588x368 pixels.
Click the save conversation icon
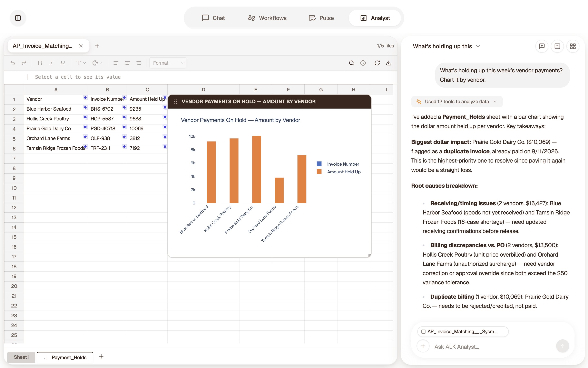tap(557, 46)
